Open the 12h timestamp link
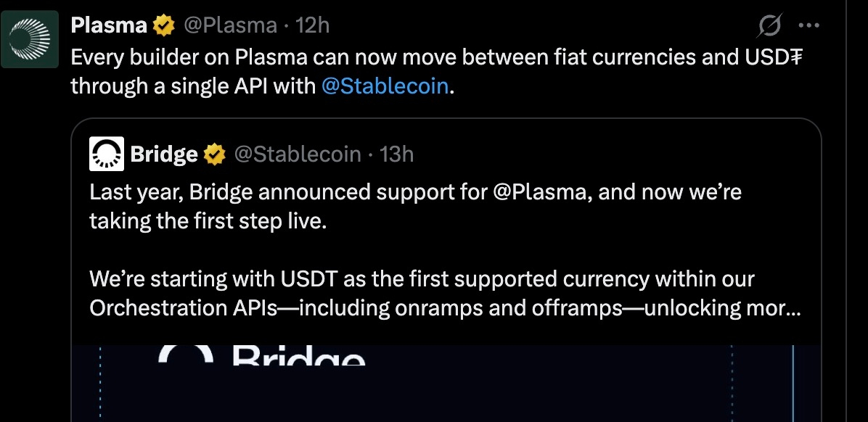 313,26
